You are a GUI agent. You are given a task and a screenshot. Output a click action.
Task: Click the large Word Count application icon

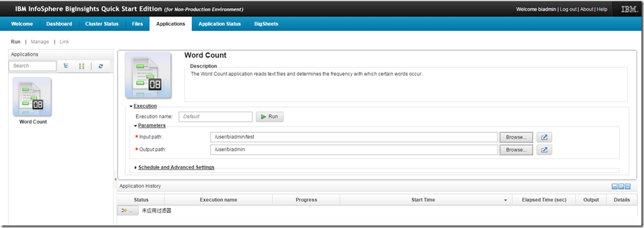pyautogui.click(x=148, y=75)
